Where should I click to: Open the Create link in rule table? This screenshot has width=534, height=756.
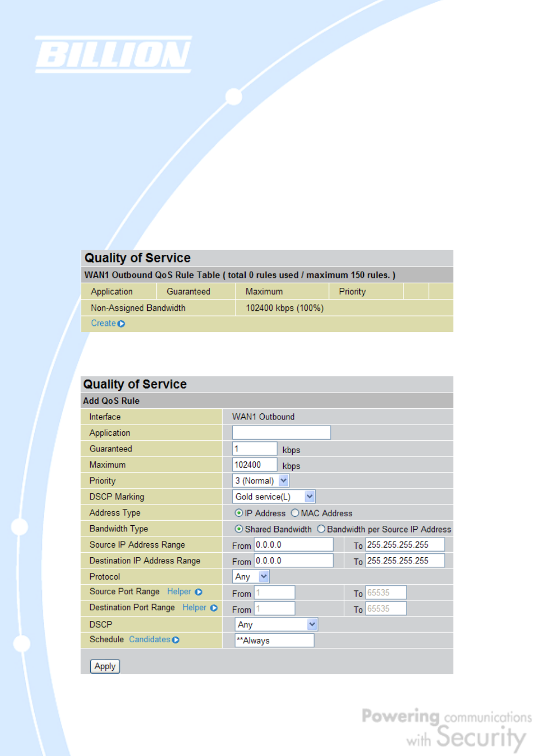coord(104,324)
